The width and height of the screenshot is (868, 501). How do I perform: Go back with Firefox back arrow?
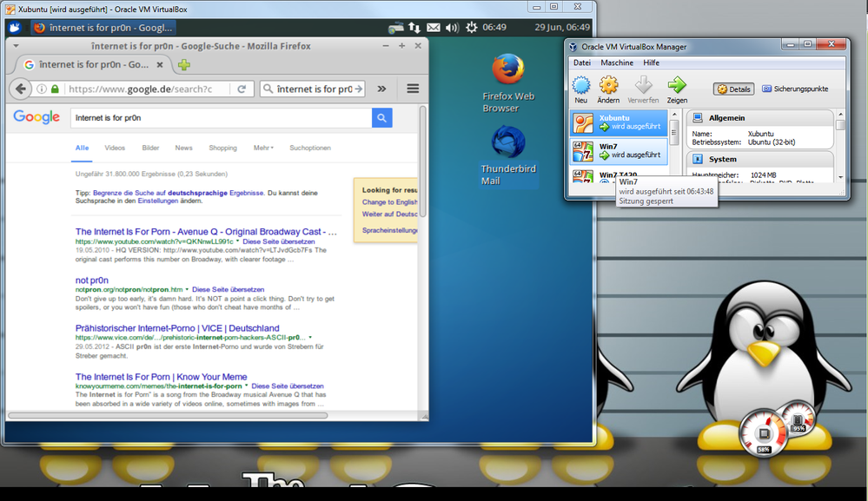pyautogui.click(x=21, y=89)
